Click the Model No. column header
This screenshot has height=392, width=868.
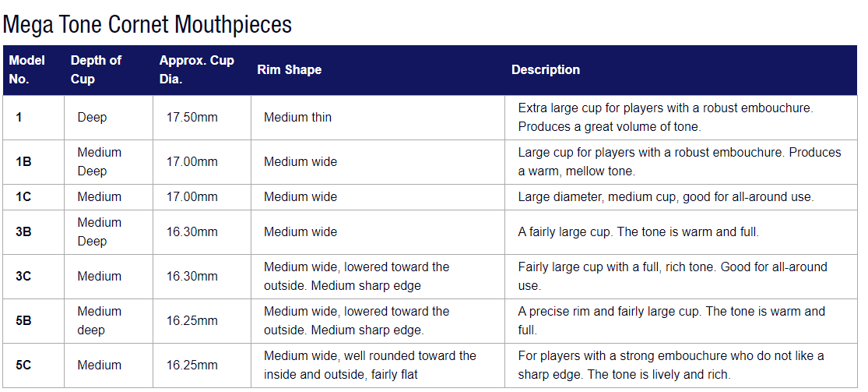tap(27, 69)
